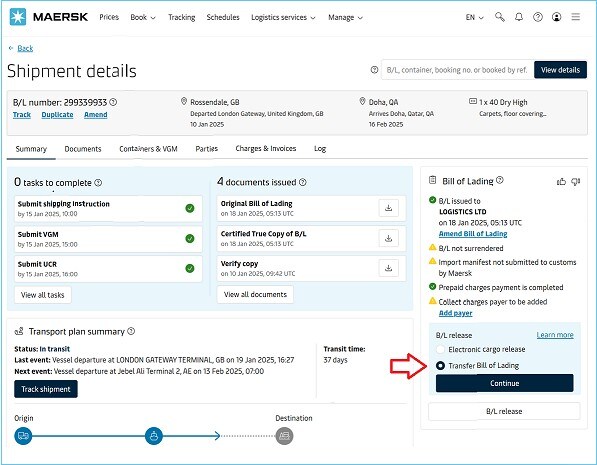
Task: Click the B/L or container search field
Action: click(457, 70)
